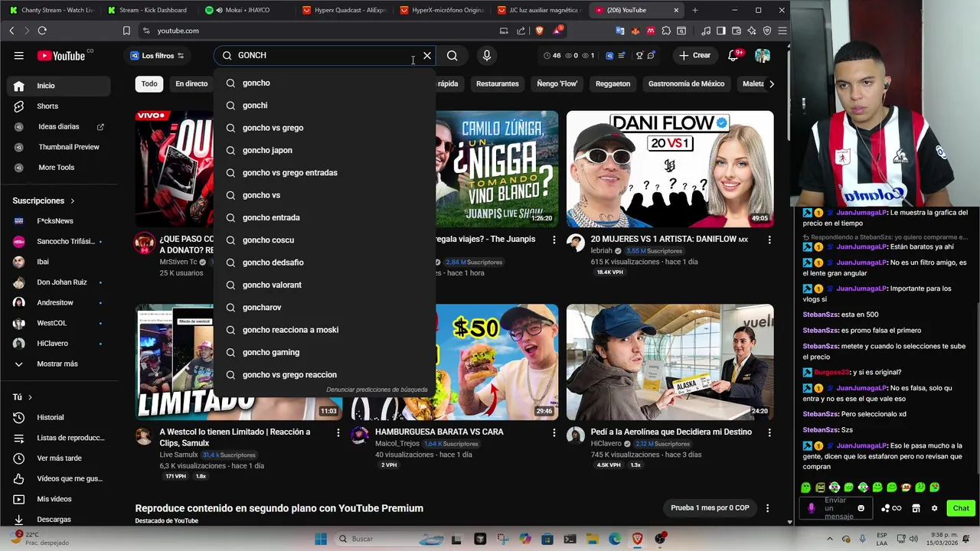The image size is (980, 551).
Task: Switch to the 'Stream - Kick Dashboard' tab
Action: pyautogui.click(x=149, y=10)
